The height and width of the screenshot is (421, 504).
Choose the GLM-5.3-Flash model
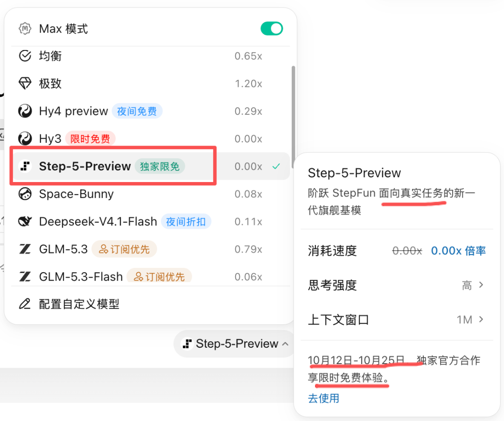(150, 277)
